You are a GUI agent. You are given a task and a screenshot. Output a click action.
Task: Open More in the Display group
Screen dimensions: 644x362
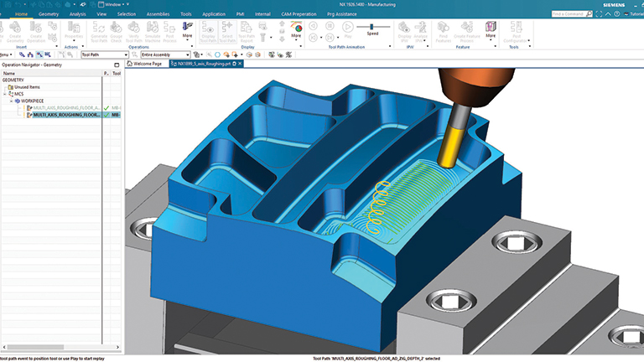(x=296, y=30)
